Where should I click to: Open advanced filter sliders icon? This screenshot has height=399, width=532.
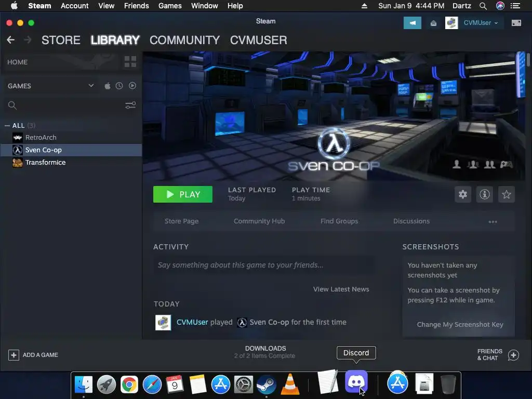click(130, 105)
